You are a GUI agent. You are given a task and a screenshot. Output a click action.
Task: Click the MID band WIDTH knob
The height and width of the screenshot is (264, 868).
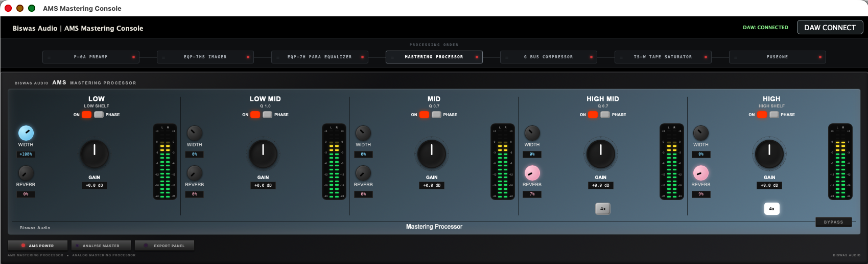tap(363, 133)
